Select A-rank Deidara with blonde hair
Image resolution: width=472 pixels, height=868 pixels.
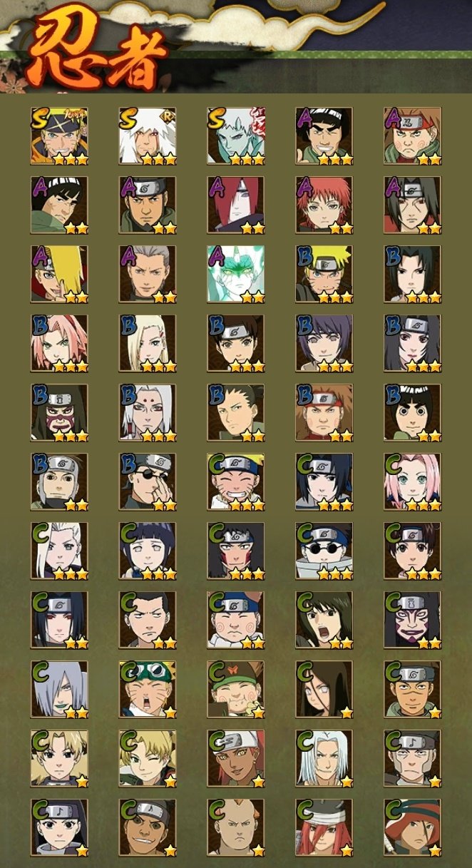(59, 275)
